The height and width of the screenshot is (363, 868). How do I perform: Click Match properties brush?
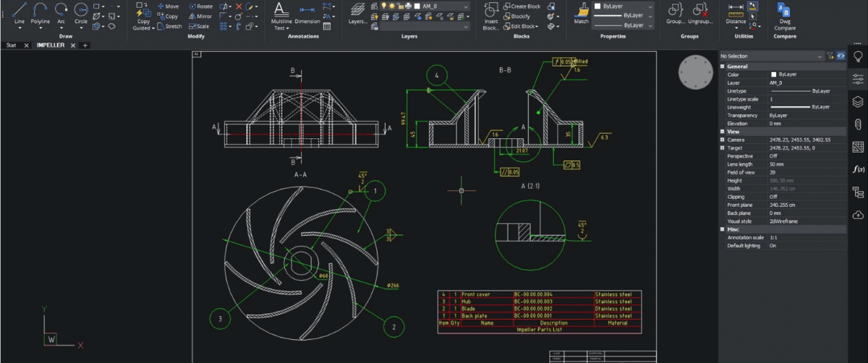pyautogui.click(x=582, y=12)
